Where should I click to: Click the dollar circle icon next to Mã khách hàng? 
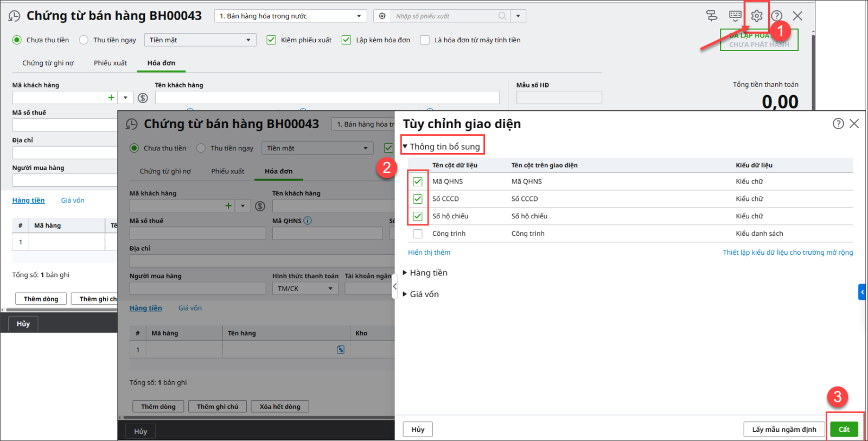[143, 98]
